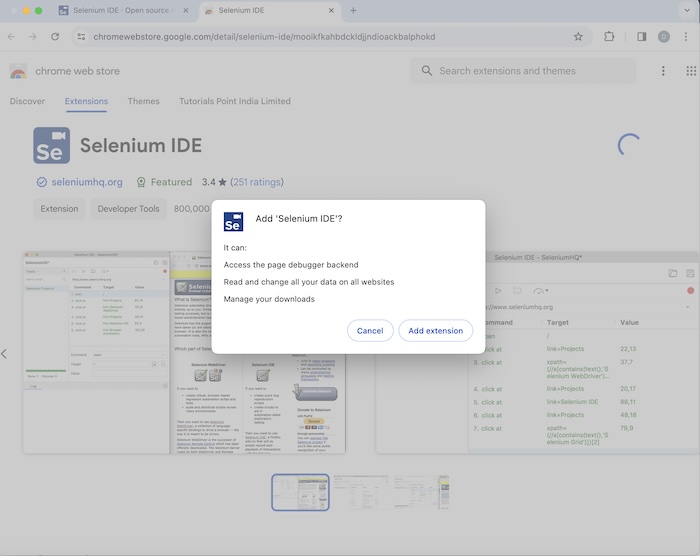Focus the Search extensions and themes field

point(522,71)
